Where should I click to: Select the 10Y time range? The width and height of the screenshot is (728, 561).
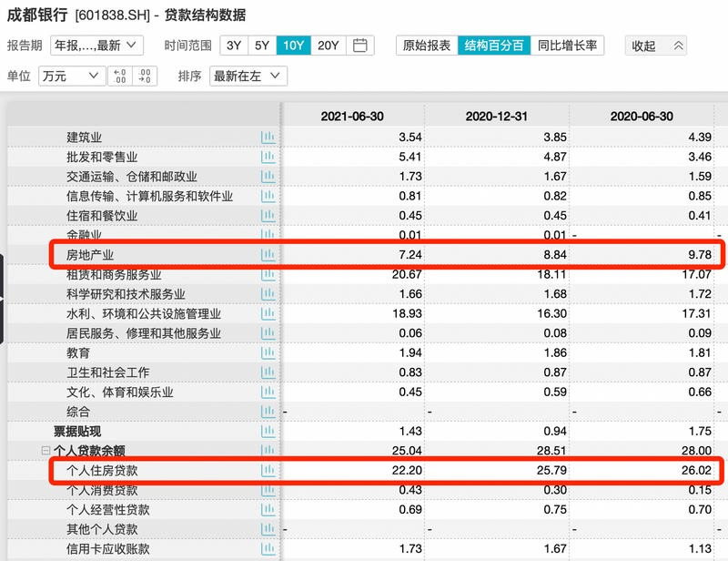pos(293,46)
